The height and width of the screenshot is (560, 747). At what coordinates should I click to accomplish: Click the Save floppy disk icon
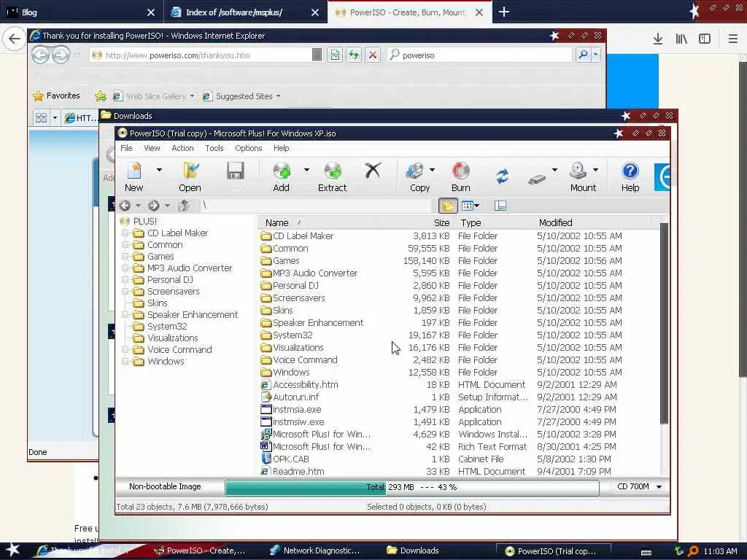[236, 171]
